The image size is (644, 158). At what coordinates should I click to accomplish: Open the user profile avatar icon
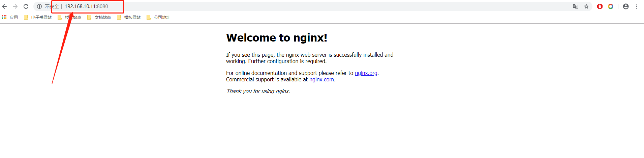[626, 6]
